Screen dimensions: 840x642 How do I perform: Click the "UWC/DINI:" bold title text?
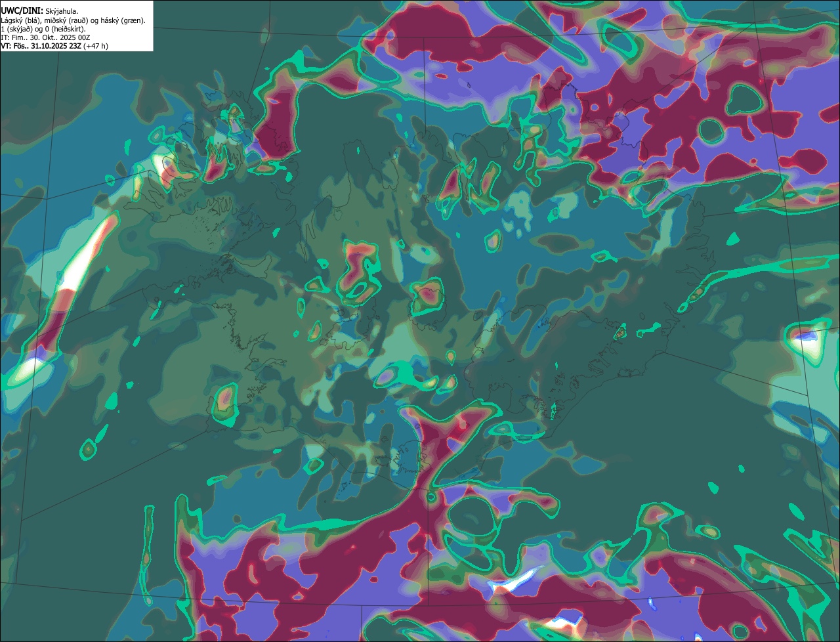coord(22,11)
